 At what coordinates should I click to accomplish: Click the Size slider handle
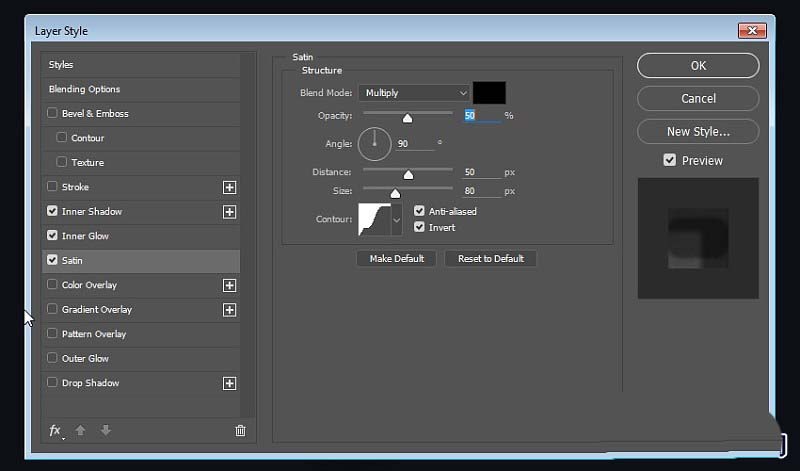(x=395, y=194)
